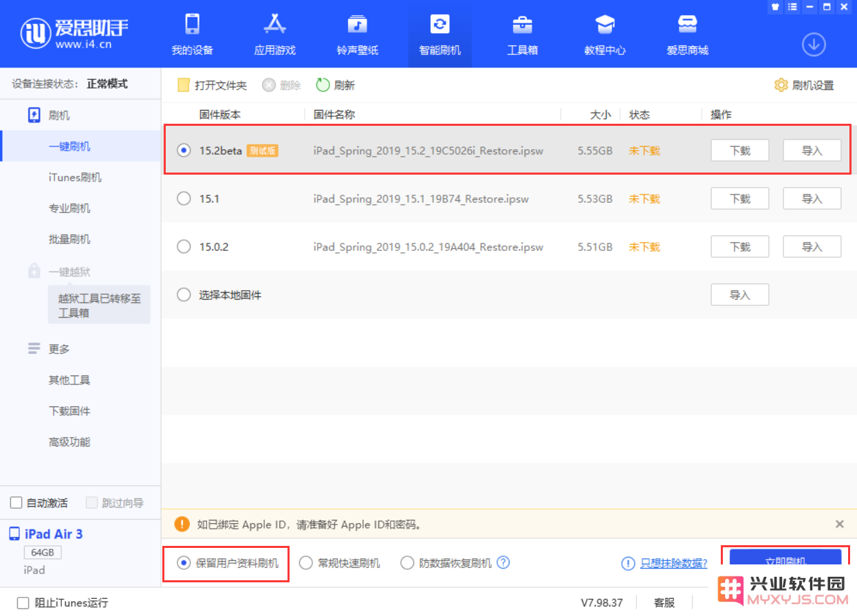Click the iPad Air 3 device icon
This screenshot has width=857, height=616.
tap(14, 534)
